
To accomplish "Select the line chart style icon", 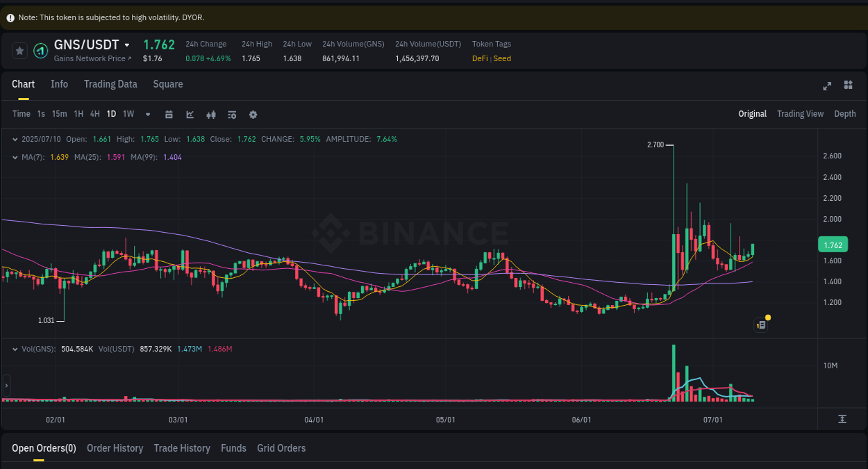I will coord(190,114).
